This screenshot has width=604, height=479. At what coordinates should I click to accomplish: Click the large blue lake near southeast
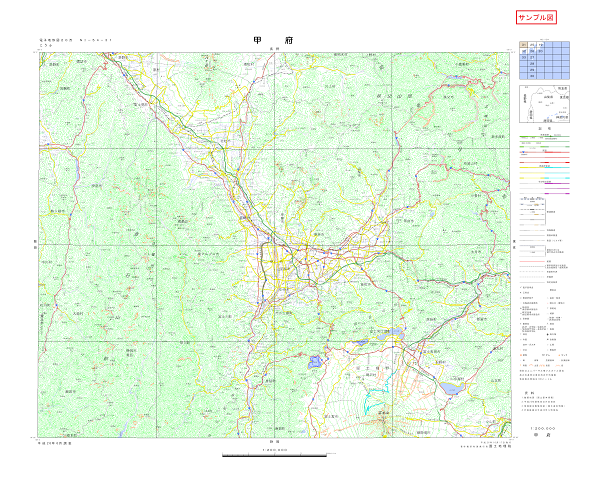point(452,388)
